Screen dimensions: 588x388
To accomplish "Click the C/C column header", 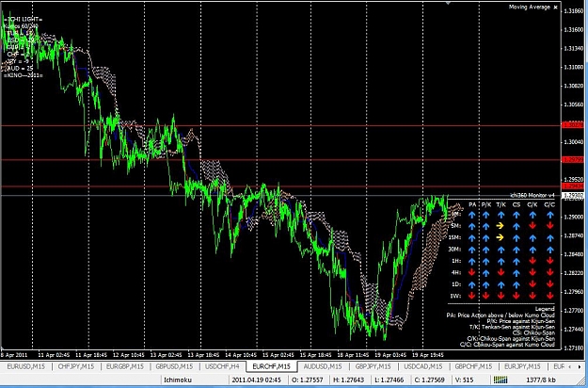I will (x=549, y=205).
